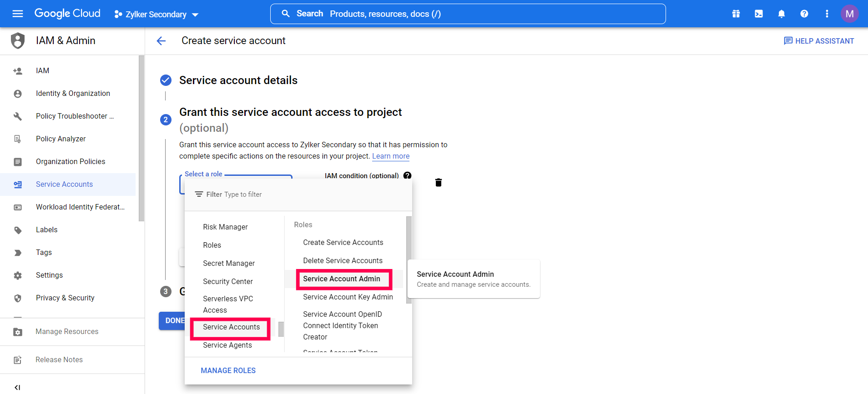This screenshot has height=394, width=868.
Task: Open Settings in sidebar
Action: coord(68,275)
